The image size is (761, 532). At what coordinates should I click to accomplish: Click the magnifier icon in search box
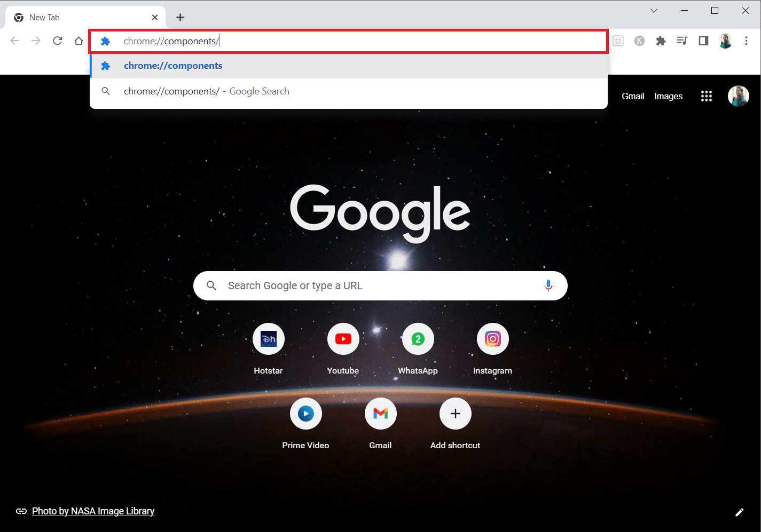[x=211, y=285]
